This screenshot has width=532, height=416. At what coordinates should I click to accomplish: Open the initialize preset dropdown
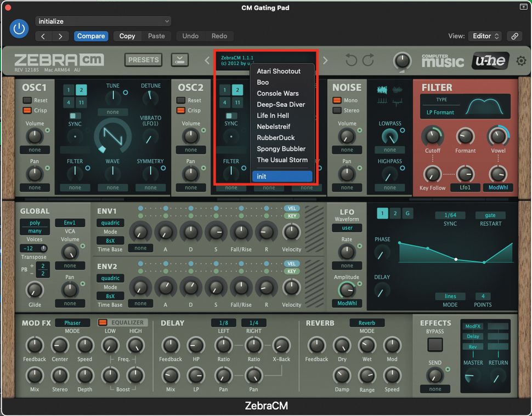pos(103,20)
